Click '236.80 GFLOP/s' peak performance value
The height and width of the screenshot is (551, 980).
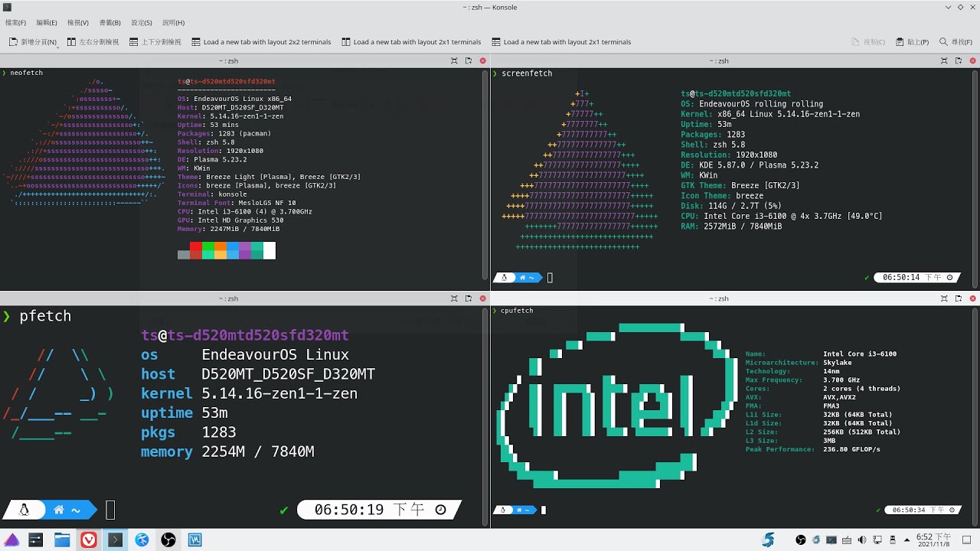pos(851,449)
